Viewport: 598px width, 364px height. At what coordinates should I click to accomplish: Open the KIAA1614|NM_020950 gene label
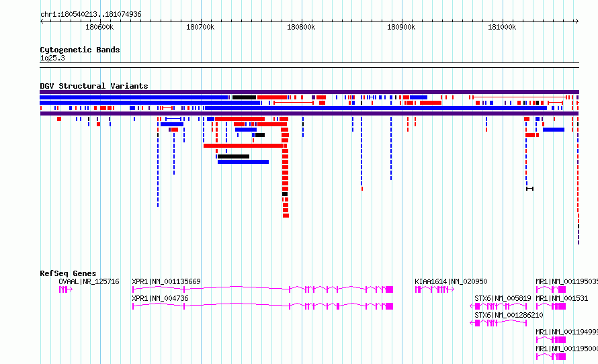451,281
